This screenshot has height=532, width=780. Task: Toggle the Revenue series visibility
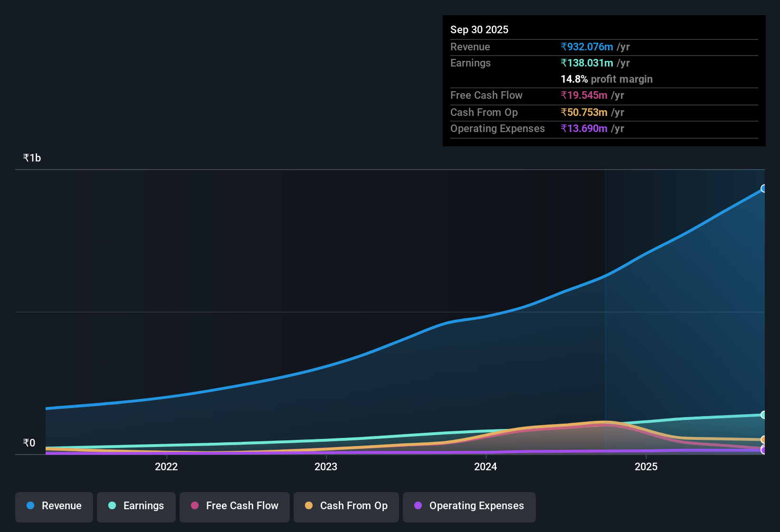[x=54, y=506]
